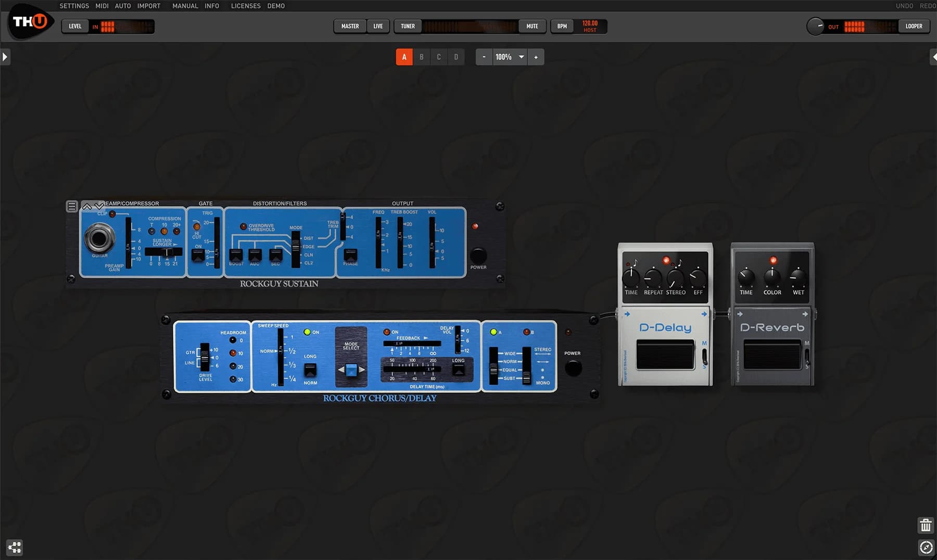The height and width of the screenshot is (560, 937).
Task: Open the LOOPER panel
Action: pos(914,26)
